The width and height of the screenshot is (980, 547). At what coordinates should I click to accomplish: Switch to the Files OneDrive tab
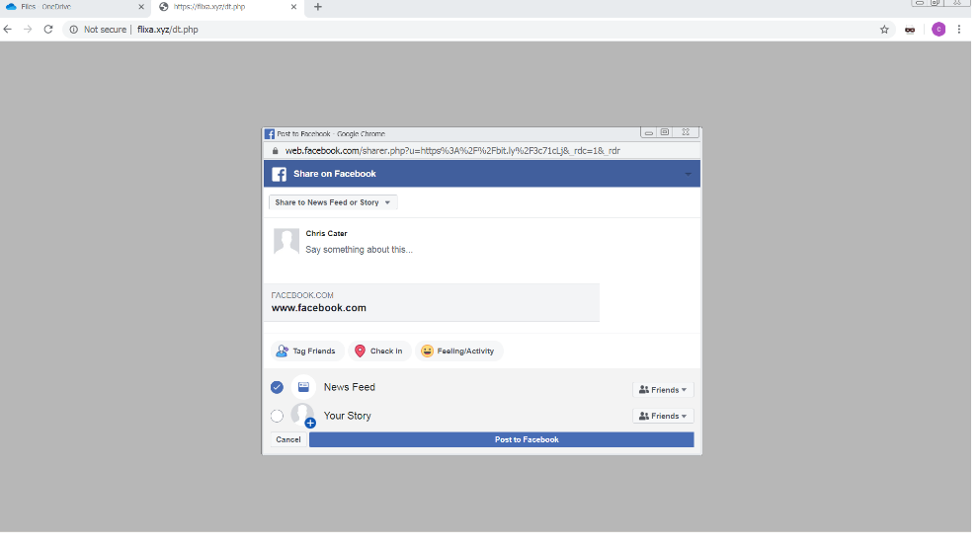(44, 7)
